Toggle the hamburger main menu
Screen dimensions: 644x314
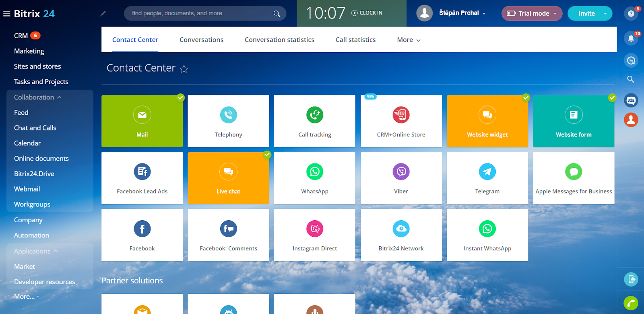(x=6, y=14)
